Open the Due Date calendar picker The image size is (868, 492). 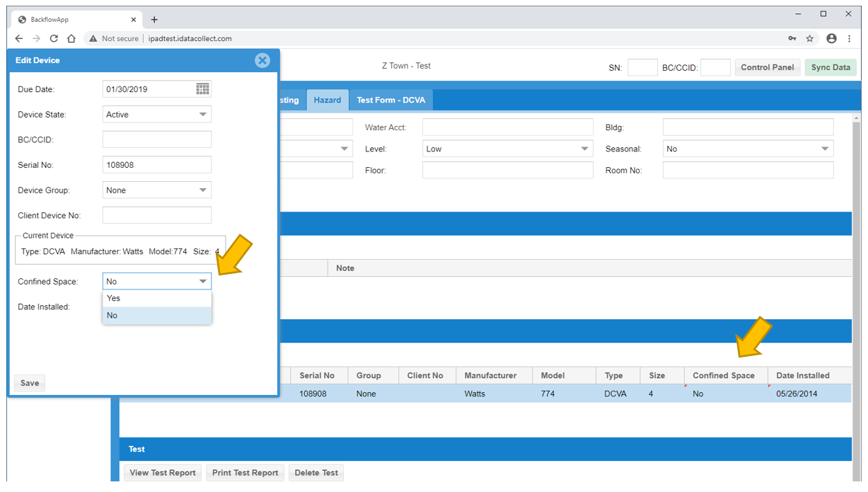pos(203,88)
